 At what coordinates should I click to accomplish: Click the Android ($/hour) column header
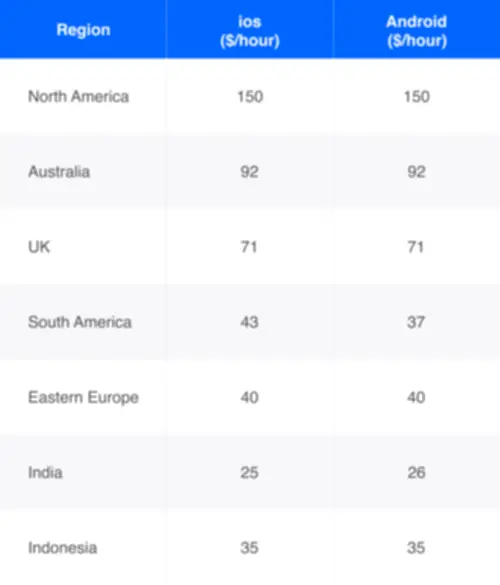click(416, 31)
